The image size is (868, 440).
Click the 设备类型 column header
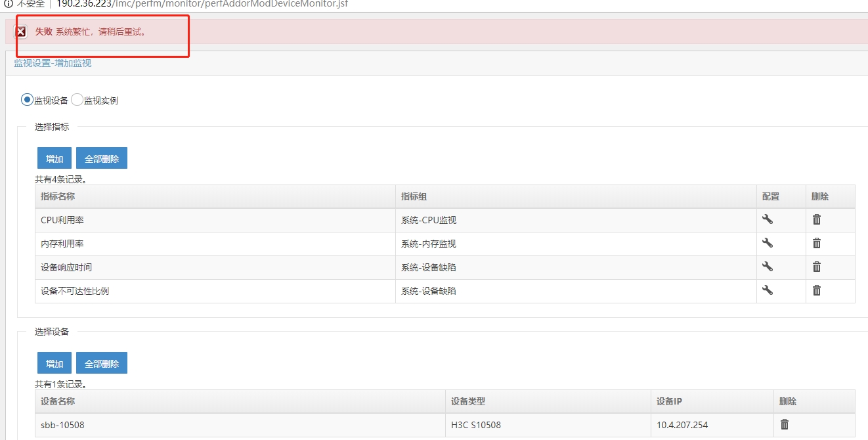[548, 401]
